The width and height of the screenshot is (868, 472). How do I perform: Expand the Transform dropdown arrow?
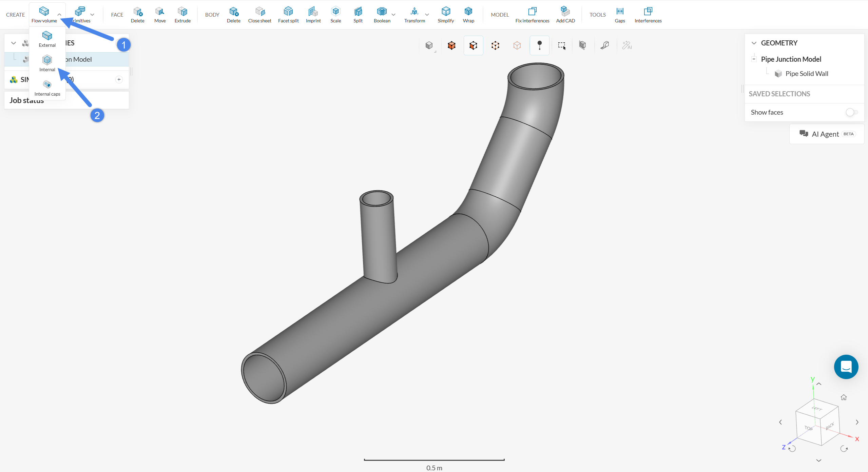pyautogui.click(x=427, y=15)
